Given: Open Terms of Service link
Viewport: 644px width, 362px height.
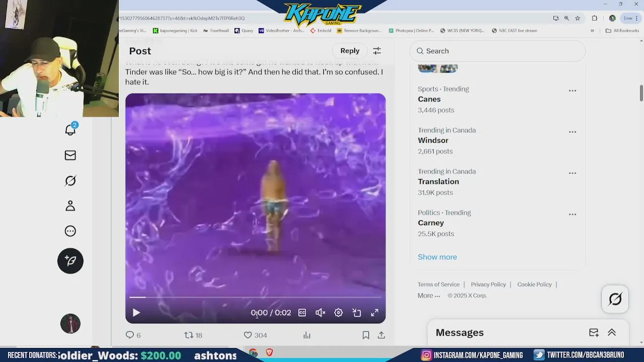Looking at the screenshot, I should pos(438,285).
